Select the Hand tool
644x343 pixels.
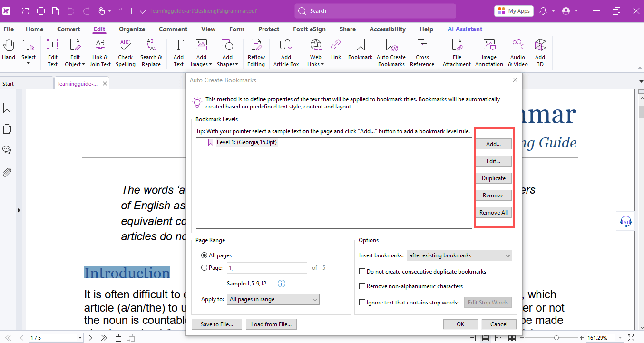click(x=9, y=50)
